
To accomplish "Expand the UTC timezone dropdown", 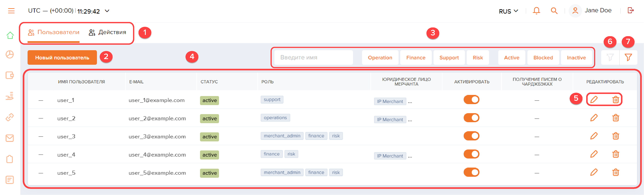I will (x=107, y=11).
